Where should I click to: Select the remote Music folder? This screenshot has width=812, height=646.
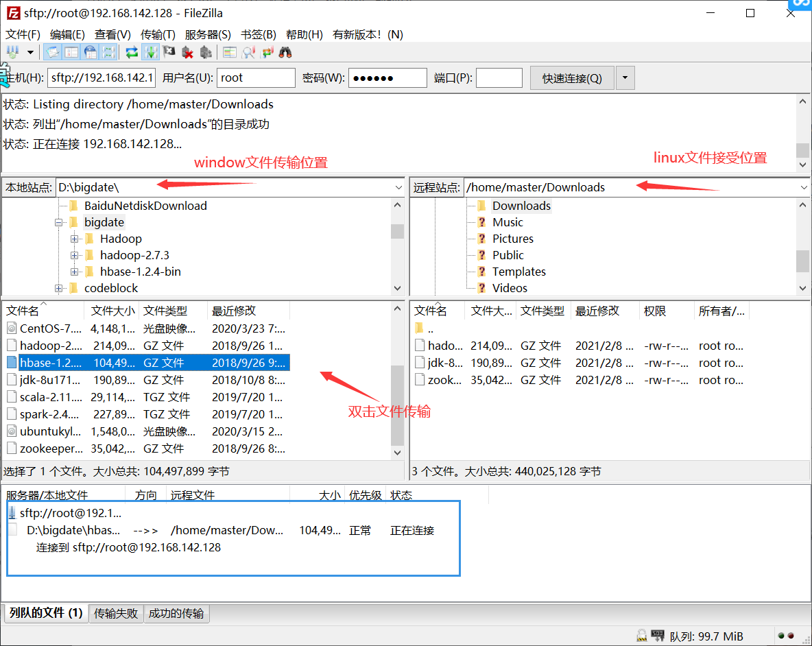[508, 223]
